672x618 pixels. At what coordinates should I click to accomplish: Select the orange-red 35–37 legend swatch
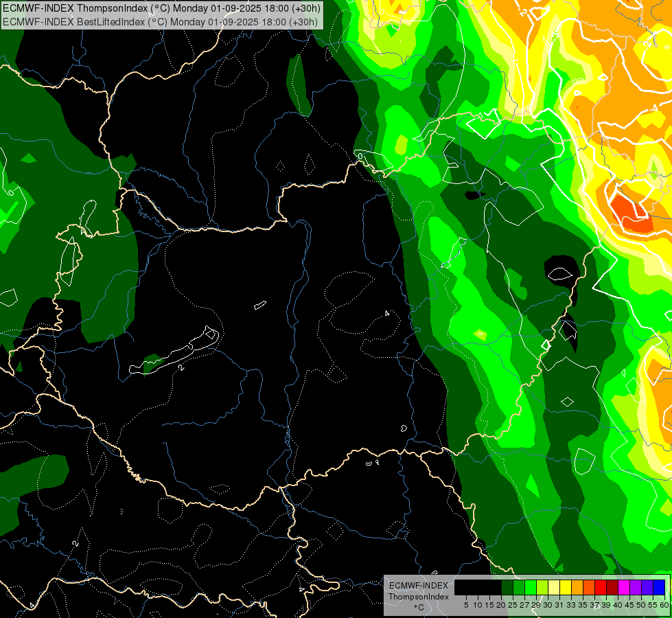point(589,588)
